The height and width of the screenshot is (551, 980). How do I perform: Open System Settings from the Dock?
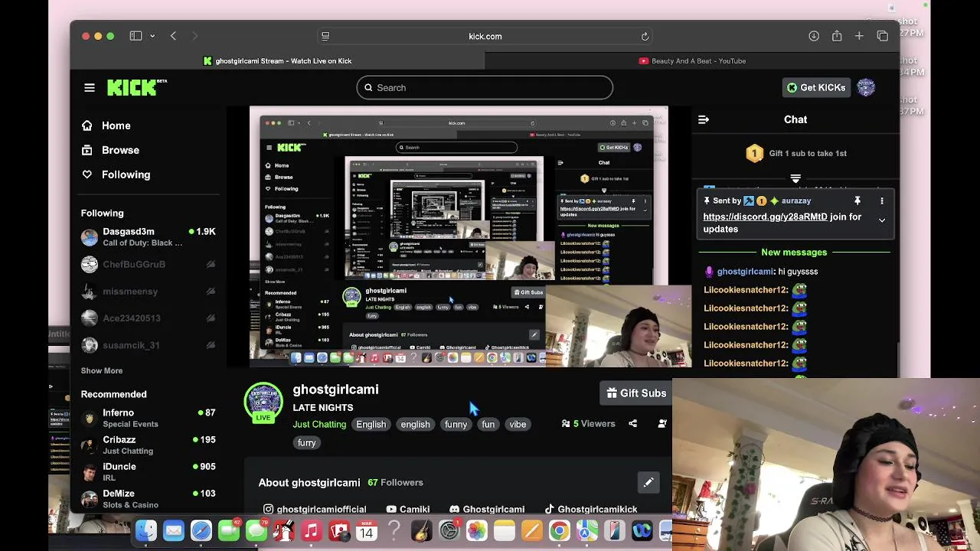(x=449, y=530)
